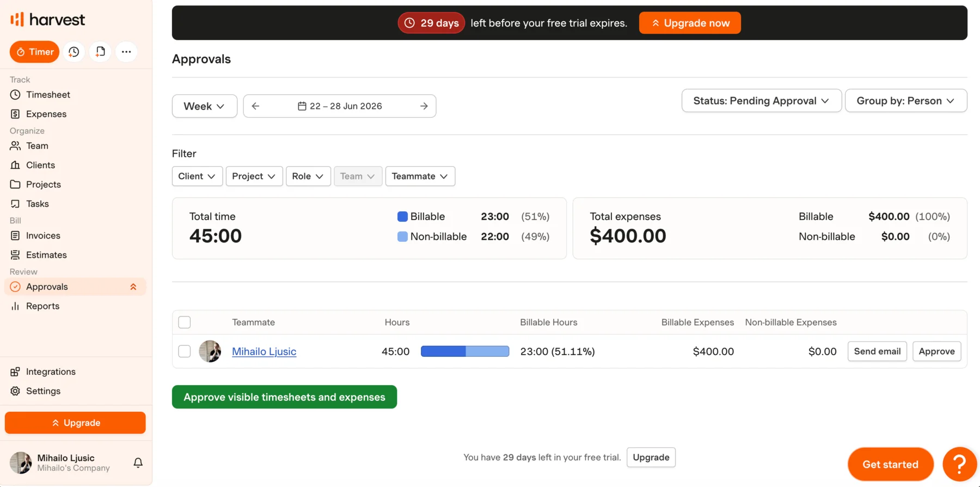Open Status: Pending Approval dropdown
980x487 pixels.
coord(762,101)
